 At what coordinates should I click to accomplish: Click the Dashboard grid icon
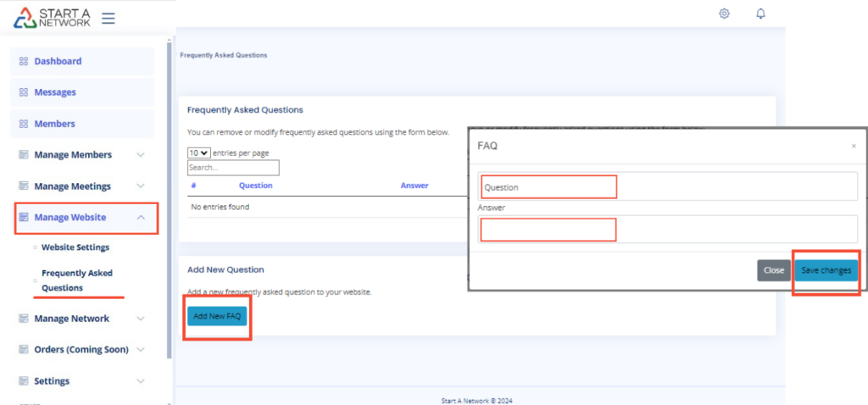(24, 62)
